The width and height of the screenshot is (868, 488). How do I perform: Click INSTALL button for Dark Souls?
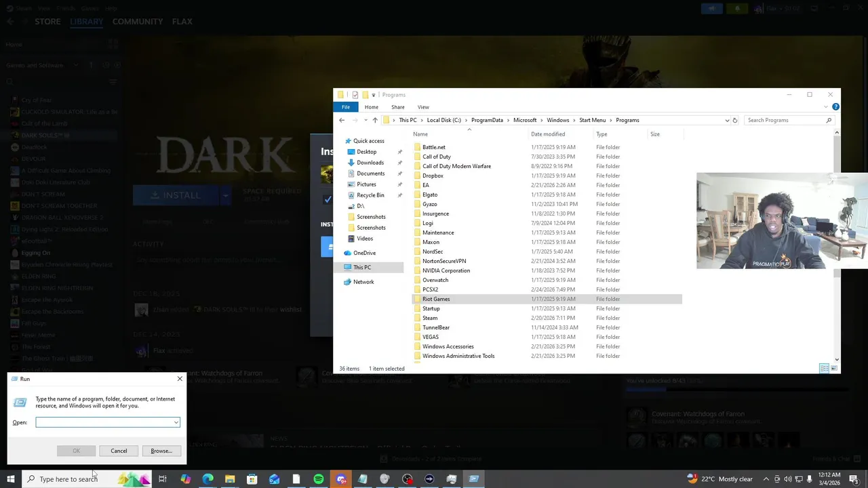(x=175, y=195)
